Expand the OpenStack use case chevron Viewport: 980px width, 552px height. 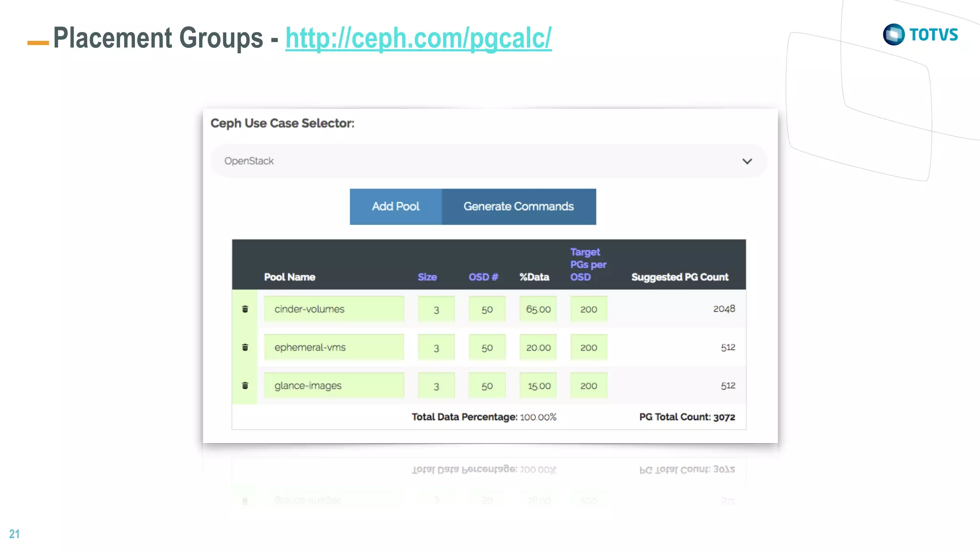pyautogui.click(x=747, y=161)
